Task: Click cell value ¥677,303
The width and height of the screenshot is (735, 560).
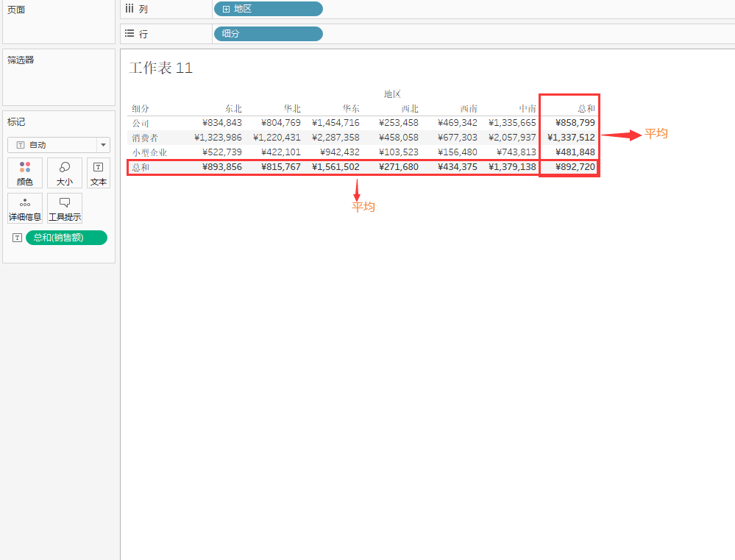Action: tap(458, 138)
